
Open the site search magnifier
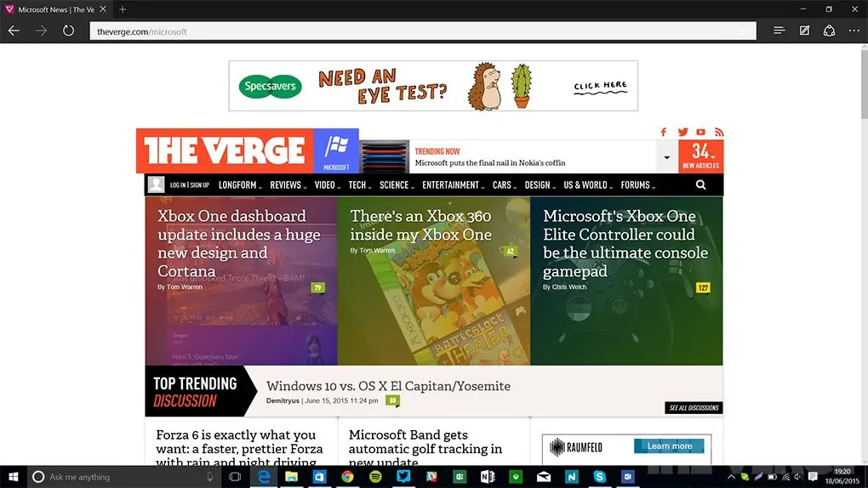click(701, 184)
